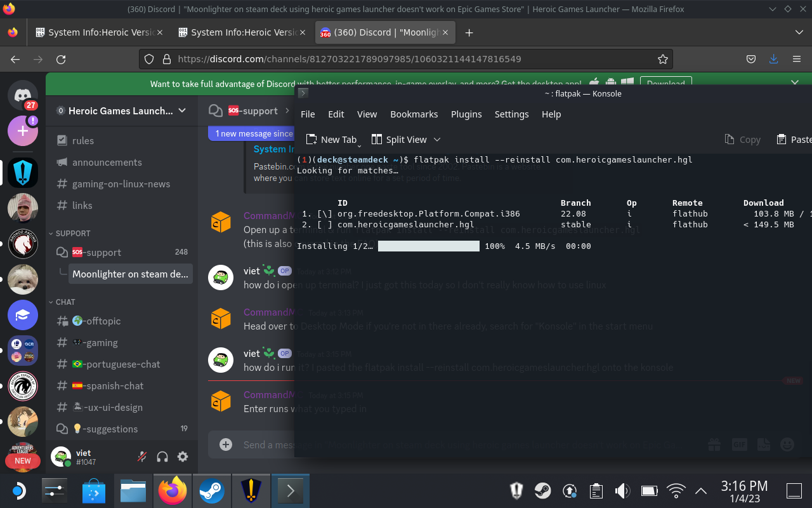The height and width of the screenshot is (508, 812).
Task: Open a New Tab in Konsole
Action: 332,139
